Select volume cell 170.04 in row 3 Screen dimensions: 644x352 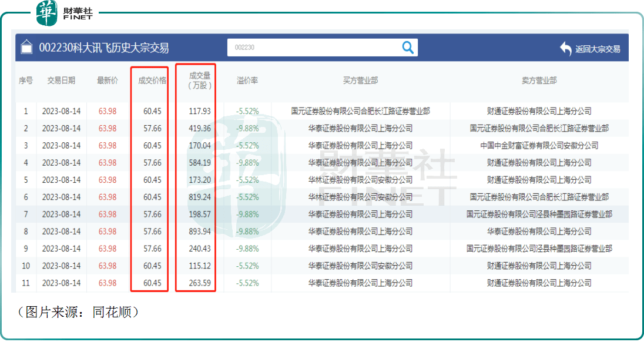click(x=200, y=146)
